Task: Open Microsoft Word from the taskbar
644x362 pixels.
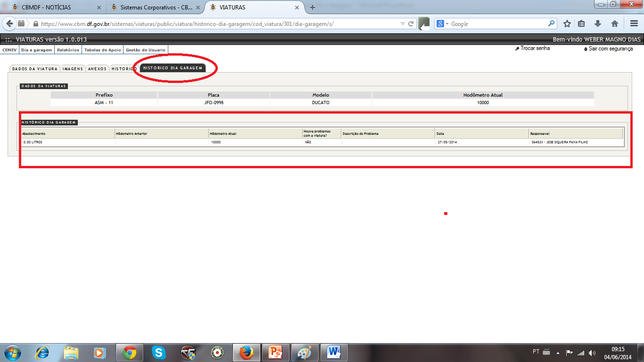Action: [x=334, y=353]
